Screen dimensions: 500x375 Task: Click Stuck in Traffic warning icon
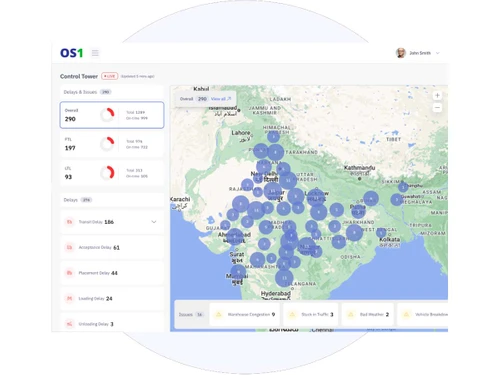[x=292, y=314]
